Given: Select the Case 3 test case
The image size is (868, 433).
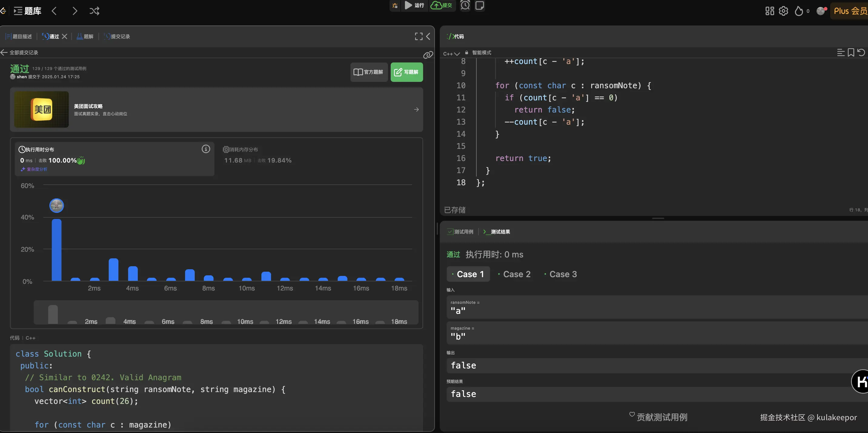Looking at the screenshot, I should (561, 274).
